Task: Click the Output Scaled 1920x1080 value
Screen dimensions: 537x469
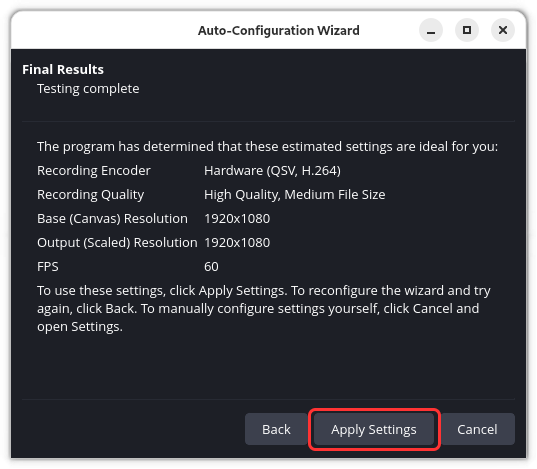Action: pos(237,243)
